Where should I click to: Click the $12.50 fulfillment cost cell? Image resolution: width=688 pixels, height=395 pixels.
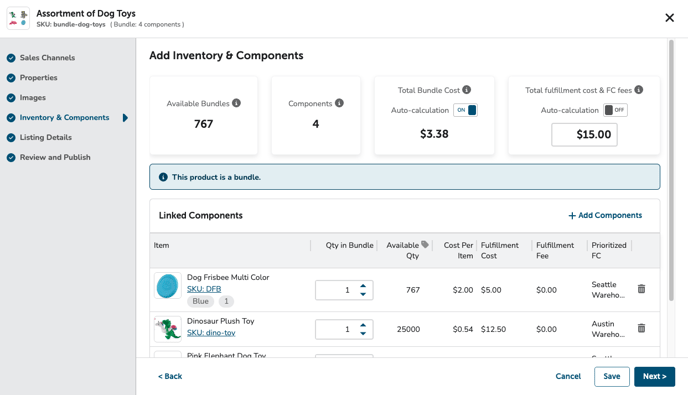(x=493, y=329)
